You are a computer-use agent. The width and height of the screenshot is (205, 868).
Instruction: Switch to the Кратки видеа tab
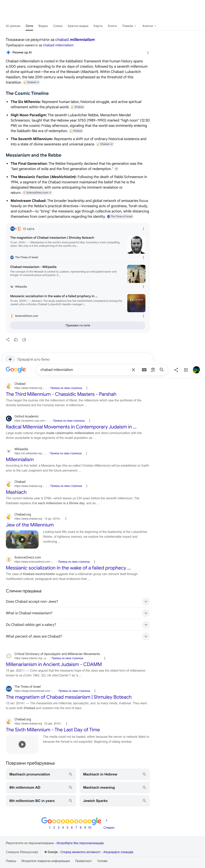click(x=78, y=26)
